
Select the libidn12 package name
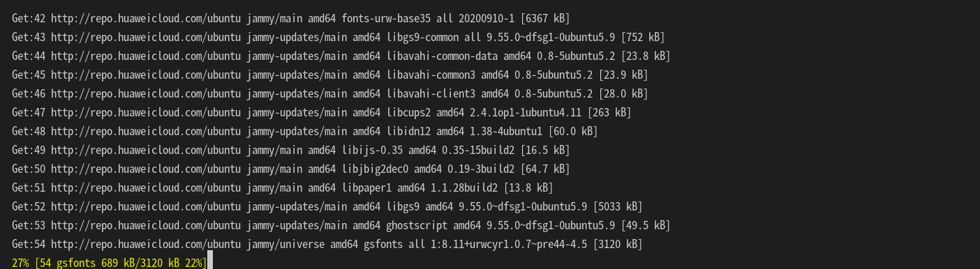(408, 132)
